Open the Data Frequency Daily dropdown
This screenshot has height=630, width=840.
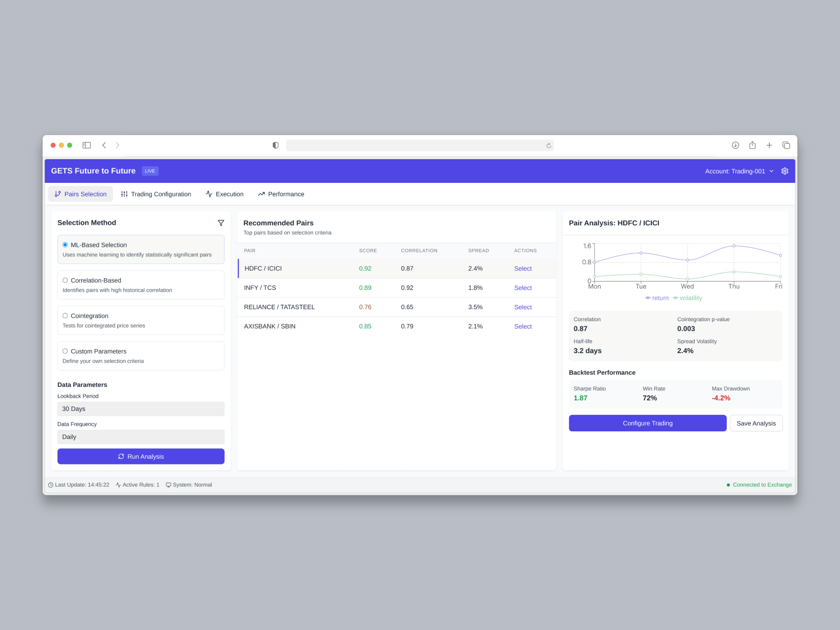click(x=140, y=437)
